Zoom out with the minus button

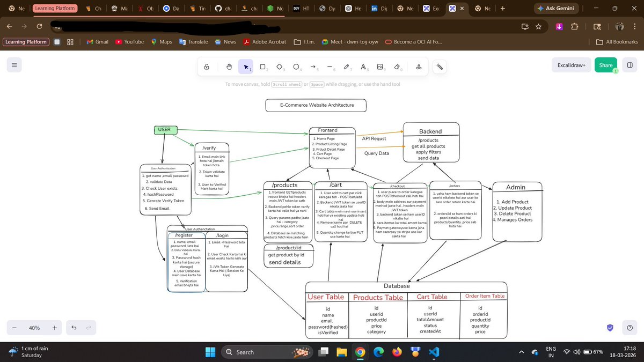point(14,328)
